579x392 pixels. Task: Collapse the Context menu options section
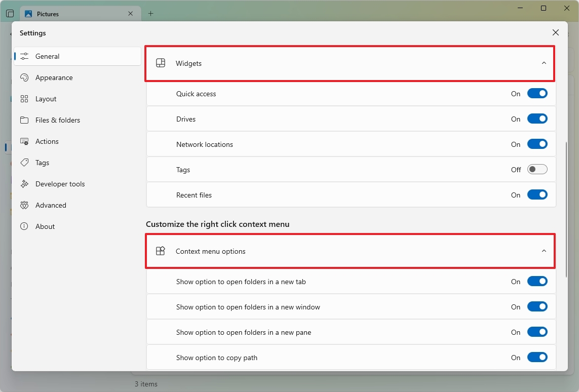[x=544, y=251]
